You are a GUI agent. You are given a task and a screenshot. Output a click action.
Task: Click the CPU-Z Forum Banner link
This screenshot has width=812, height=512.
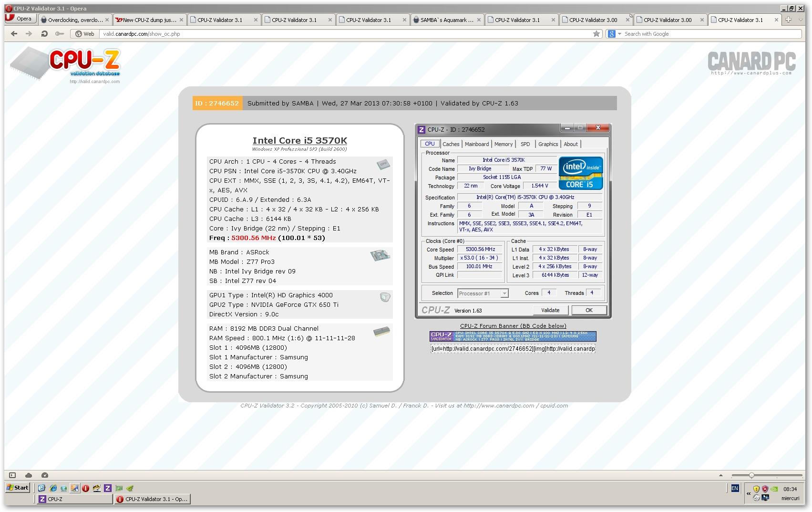(x=513, y=326)
